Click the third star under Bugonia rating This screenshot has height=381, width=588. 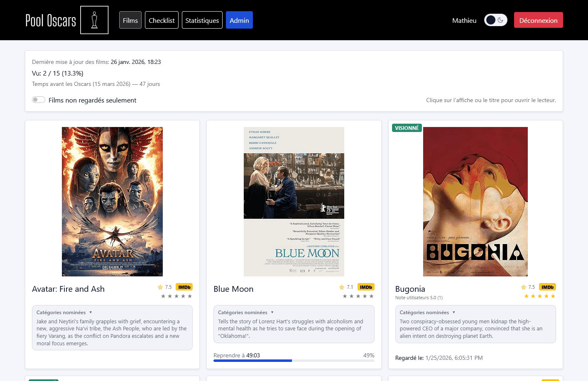(540, 296)
